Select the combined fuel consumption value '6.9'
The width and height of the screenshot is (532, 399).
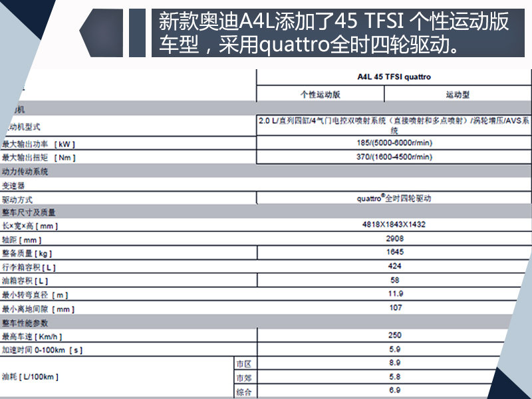tap(395, 390)
